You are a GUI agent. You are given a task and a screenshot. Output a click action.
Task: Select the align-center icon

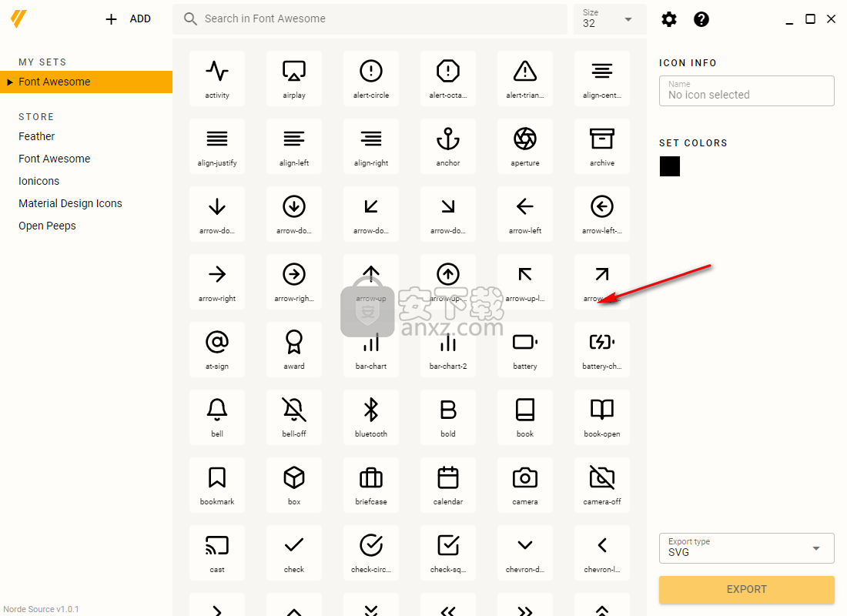602,79
